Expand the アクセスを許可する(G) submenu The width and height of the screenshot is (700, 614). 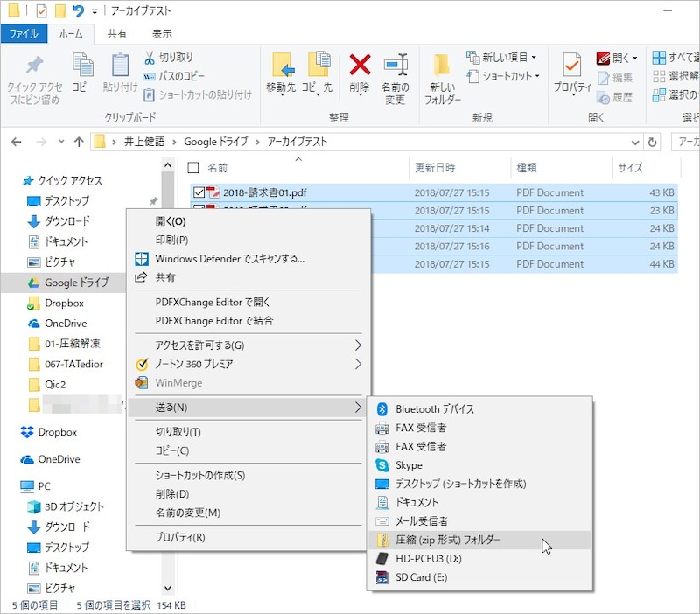point(248,345)
